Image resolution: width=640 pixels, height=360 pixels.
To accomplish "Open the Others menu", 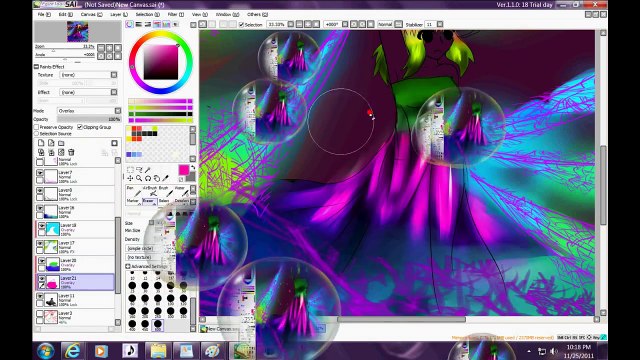I will point(257,14).
